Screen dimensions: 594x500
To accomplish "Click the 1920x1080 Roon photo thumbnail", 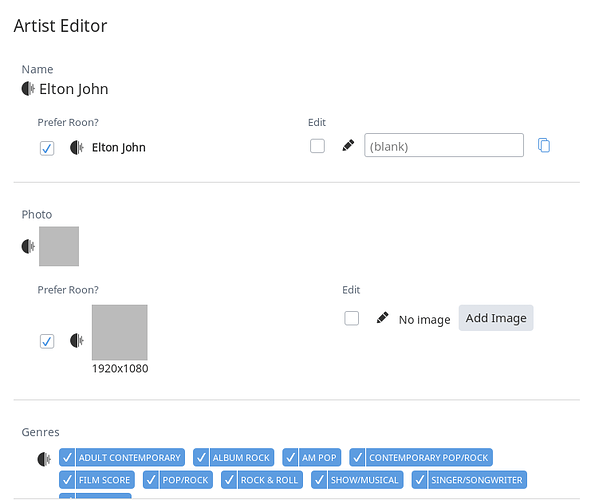I will pyautogui.click(x=120, y=332).
